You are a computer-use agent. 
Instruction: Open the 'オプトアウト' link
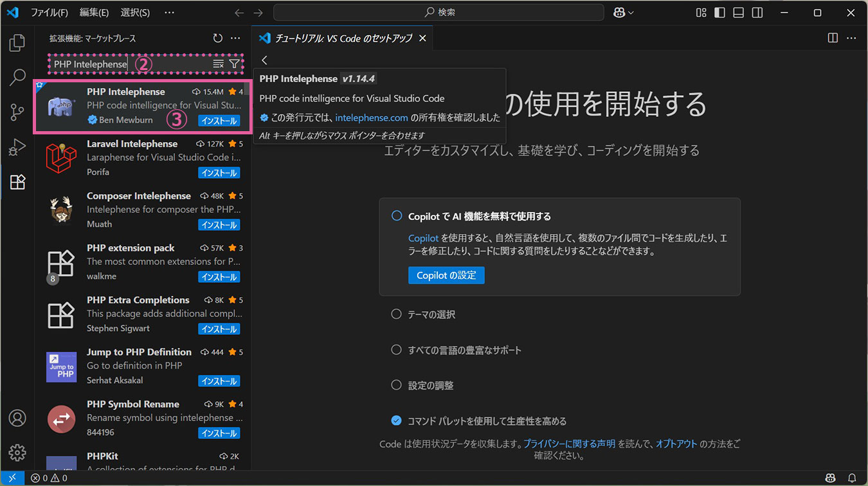point(676,444)
